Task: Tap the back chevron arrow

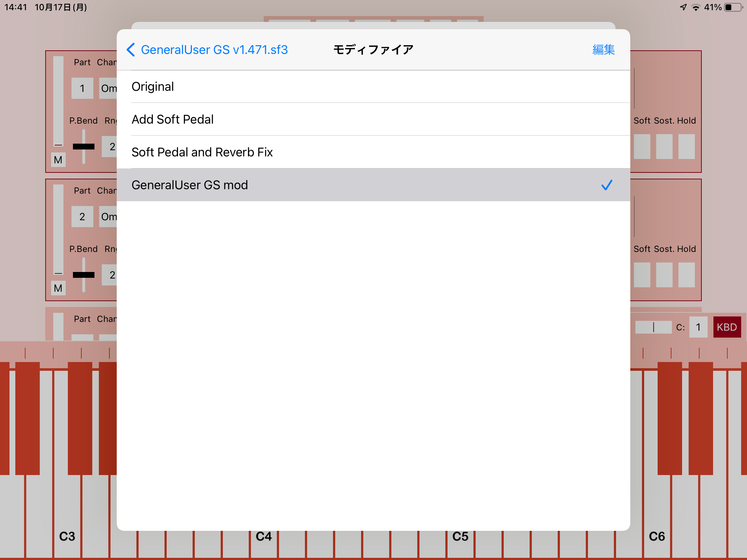Action: click(131, 50)
